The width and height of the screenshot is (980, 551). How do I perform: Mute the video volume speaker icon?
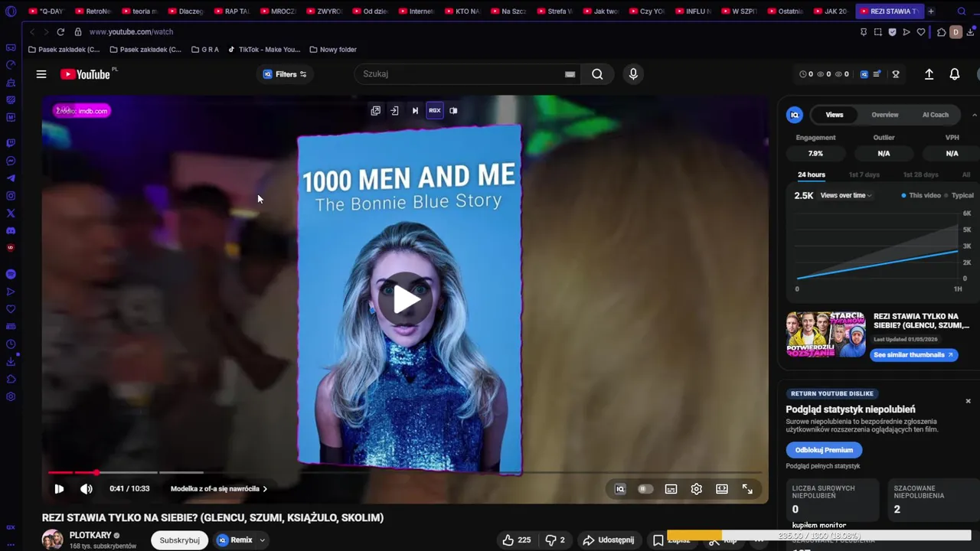click(x=87, y=489)
